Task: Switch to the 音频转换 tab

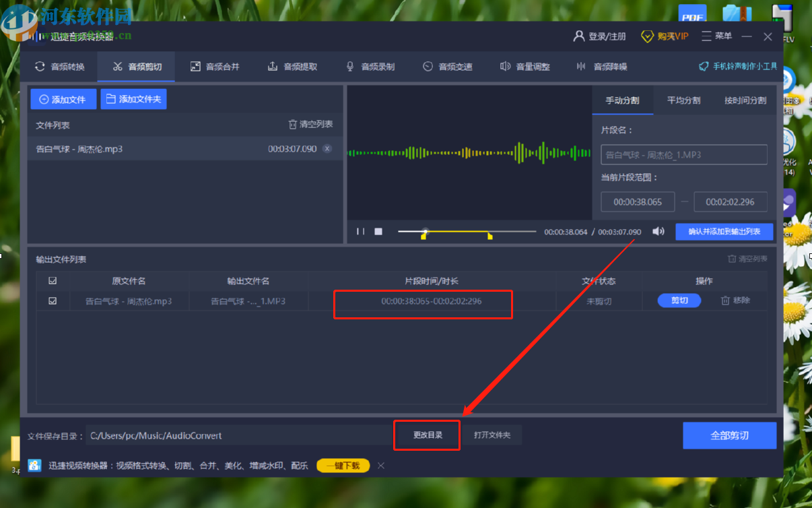Action: point(59,67)
